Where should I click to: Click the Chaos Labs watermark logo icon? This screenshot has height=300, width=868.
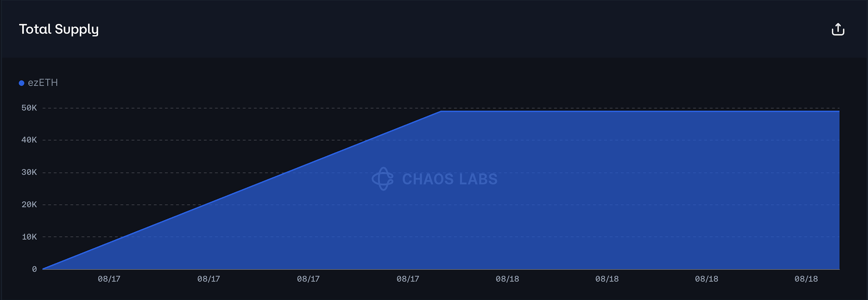tap(382, 179)
